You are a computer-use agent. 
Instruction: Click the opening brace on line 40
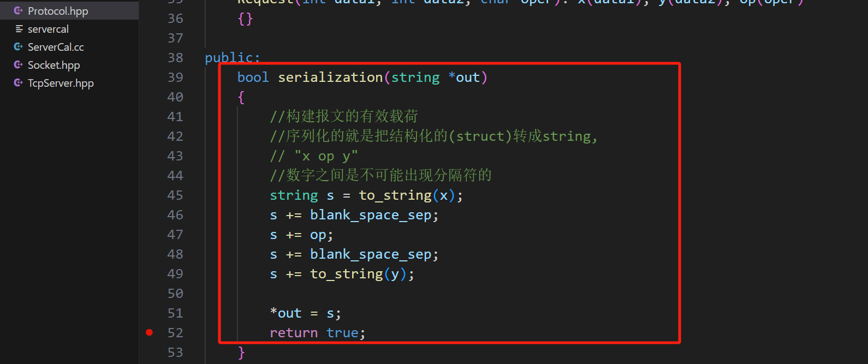tap(241, 98)
